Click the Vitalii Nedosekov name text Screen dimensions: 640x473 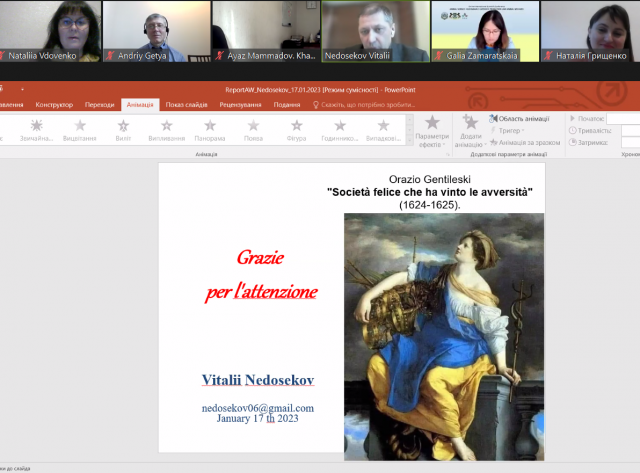(x=258, y=380)
